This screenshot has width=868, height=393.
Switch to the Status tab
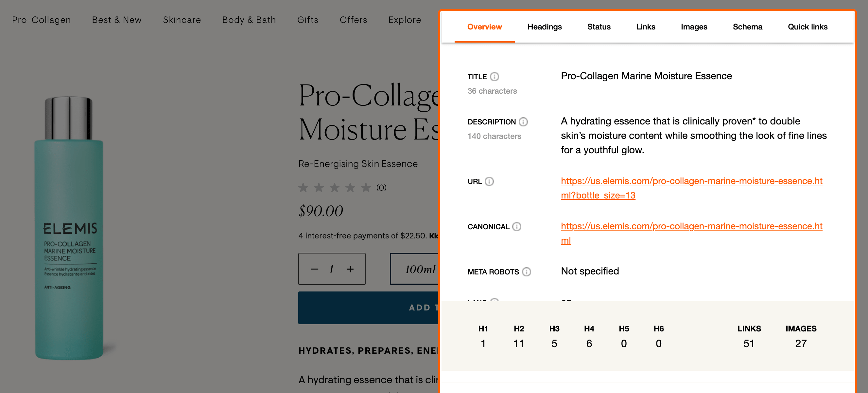599,27
